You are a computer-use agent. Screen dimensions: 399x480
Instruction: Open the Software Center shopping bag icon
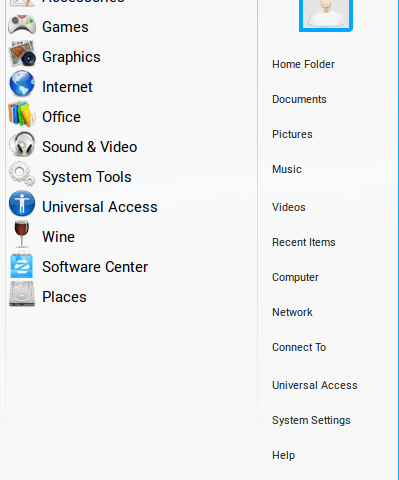pyautogui.click(x=22, y=264)
